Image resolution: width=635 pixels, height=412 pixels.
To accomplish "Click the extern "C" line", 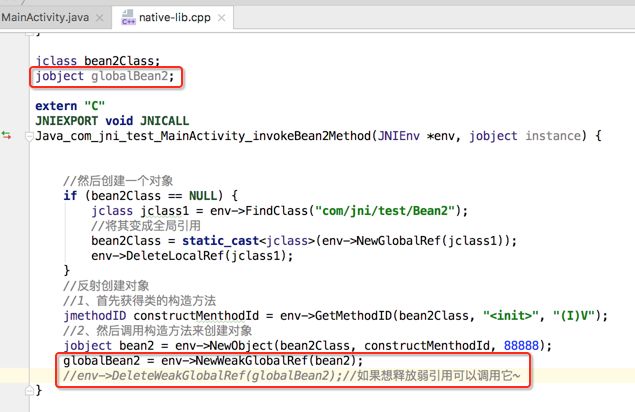I will point(70,106).
